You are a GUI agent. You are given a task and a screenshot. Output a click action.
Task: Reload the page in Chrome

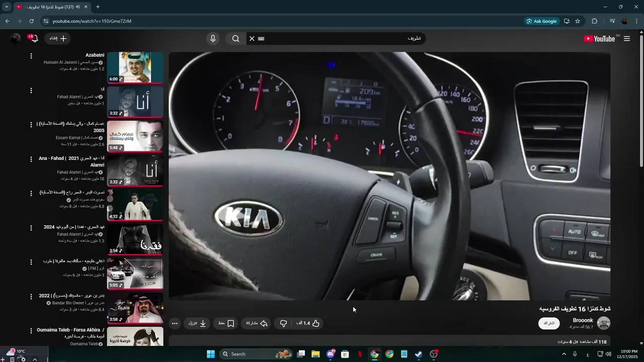[x=31, y=21]
